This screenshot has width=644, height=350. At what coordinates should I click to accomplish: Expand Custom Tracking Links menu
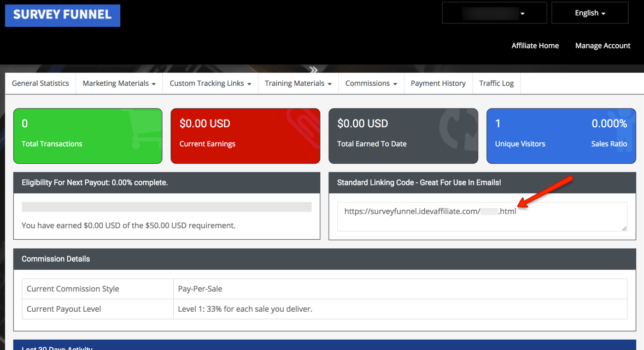coord(210,84)
